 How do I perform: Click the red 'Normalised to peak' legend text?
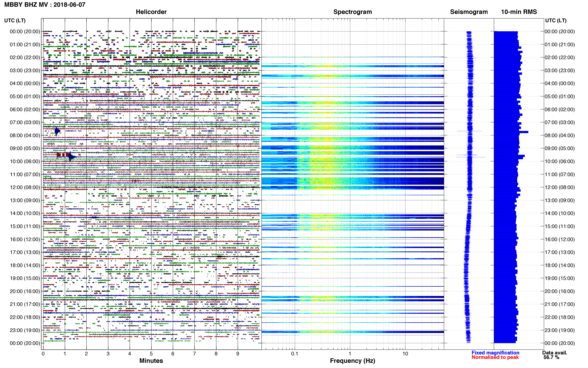(495, 357)
